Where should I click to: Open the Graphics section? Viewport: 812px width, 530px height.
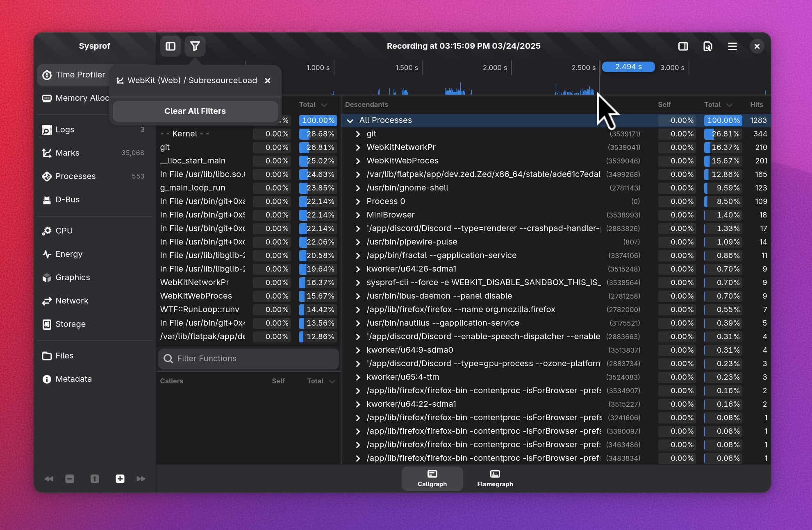click(x=95, y=277)
